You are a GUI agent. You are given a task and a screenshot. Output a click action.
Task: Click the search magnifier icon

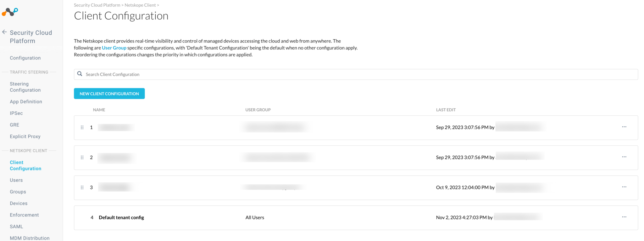pyautogui.click(x=80, y=74)
